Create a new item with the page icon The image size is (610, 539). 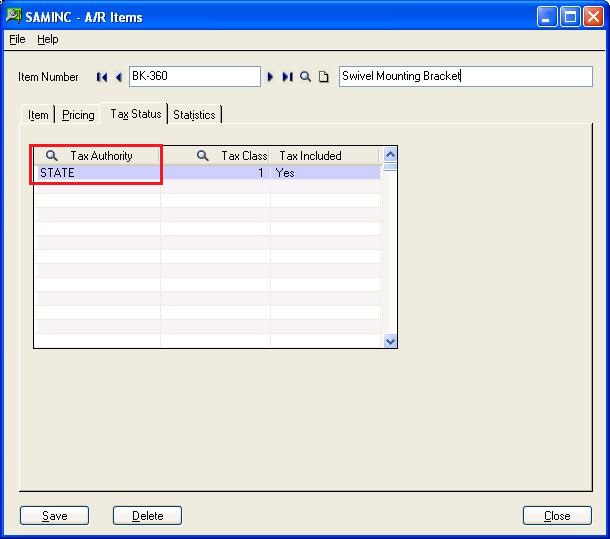(323, 77)
